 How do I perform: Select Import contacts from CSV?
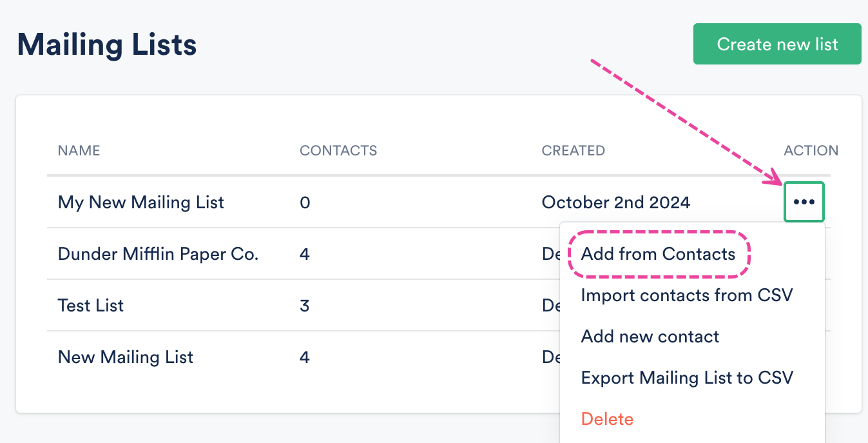686,295
